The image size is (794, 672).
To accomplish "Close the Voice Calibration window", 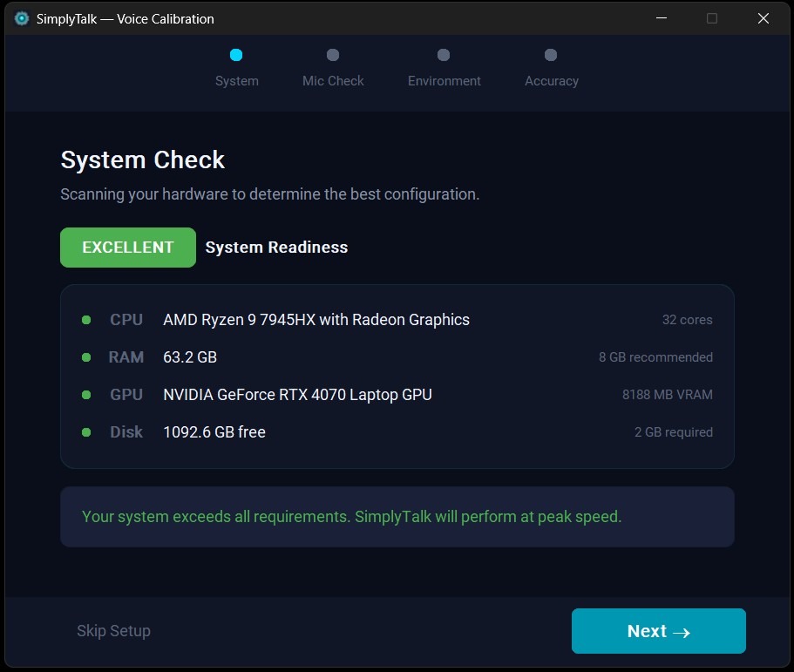I will 763,18.
